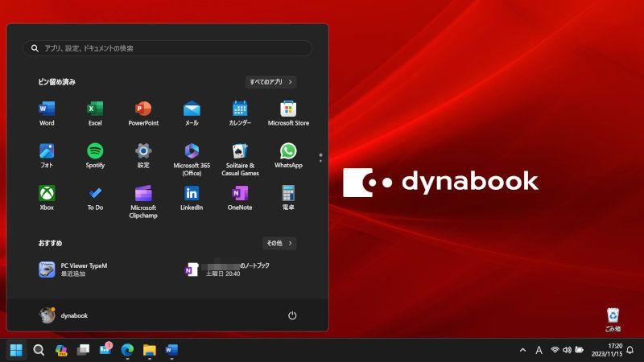
Task: Open recommended PC Viewer TypeM
Action: pyautogui.click(x=74, y=269)
